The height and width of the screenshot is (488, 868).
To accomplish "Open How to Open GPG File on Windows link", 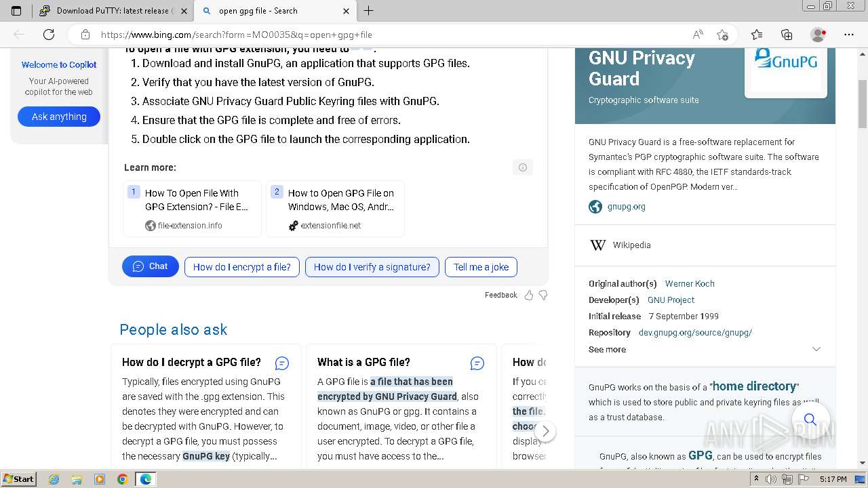I will tap(336, 209).
